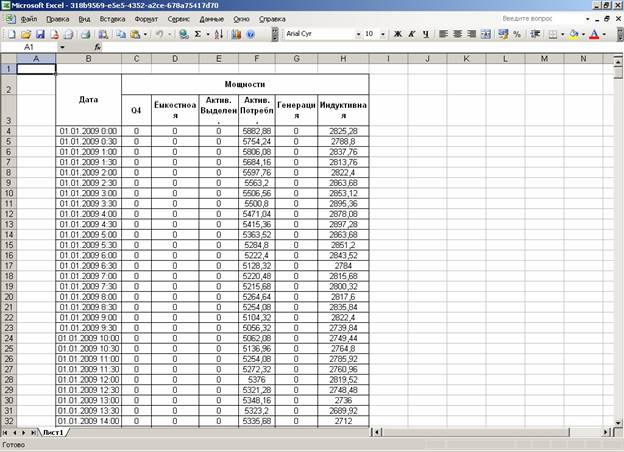Apply currency format icon
The width and height of the screenshot is (624, 452).
503,34
